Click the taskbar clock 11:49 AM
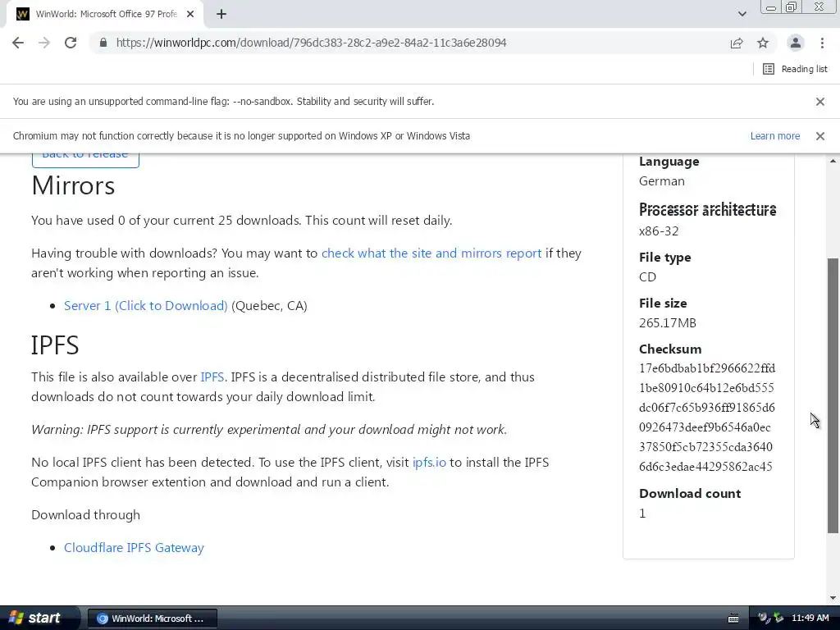The height and width of the screenshot is (630, 840). (x=810, y=619)
